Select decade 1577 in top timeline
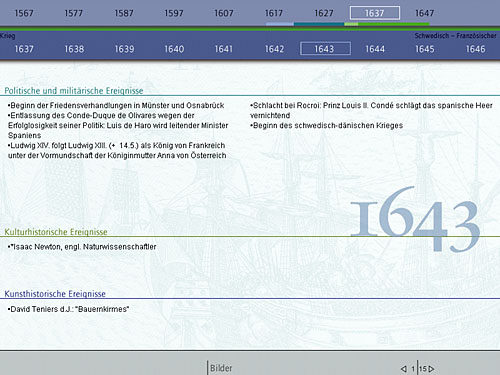500x375 pixels. click(74, 13)
